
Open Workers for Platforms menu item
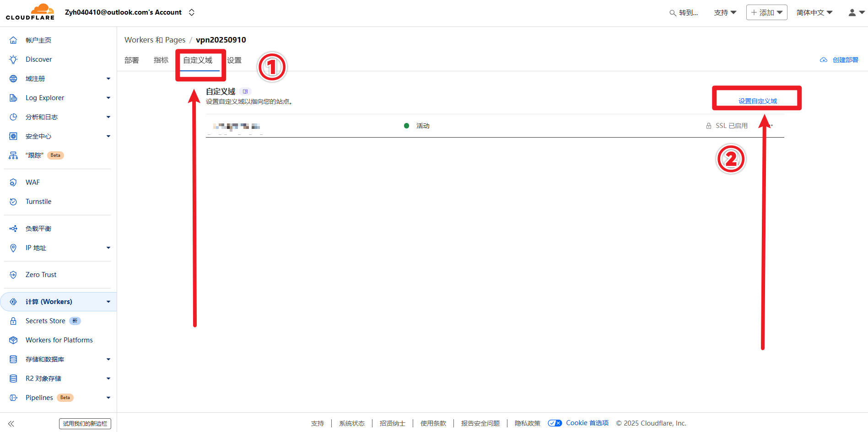tap(59, 340)
